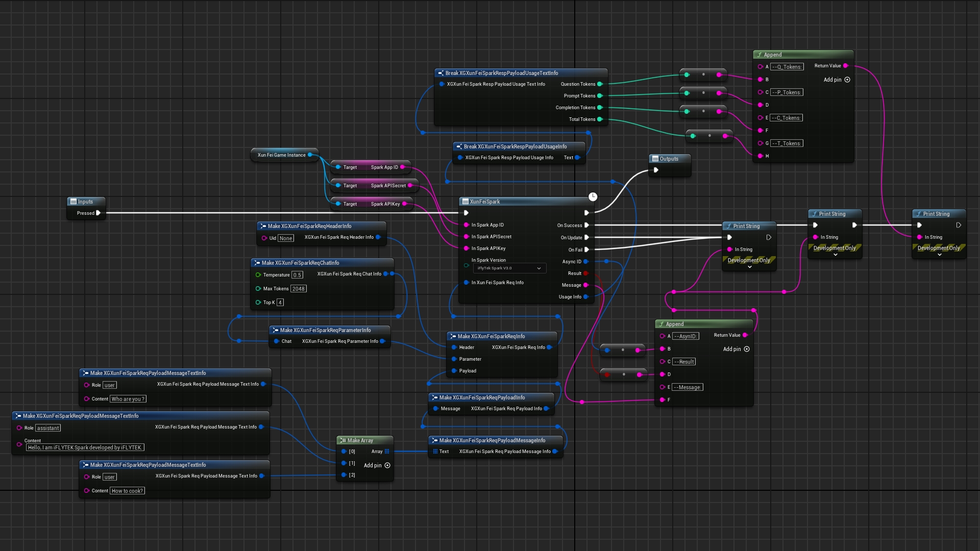Click the Uid None field in HeaderInfo
This screenshot has height=551, width=980.
(x=286, y=238)
